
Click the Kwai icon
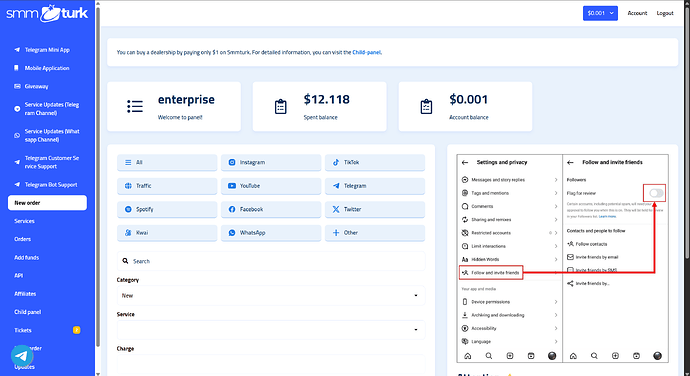point(128,232)
